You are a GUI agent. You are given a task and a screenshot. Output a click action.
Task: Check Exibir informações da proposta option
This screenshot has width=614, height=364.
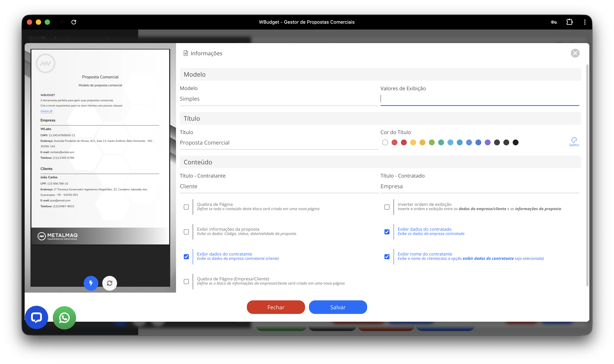coord(186,232)
